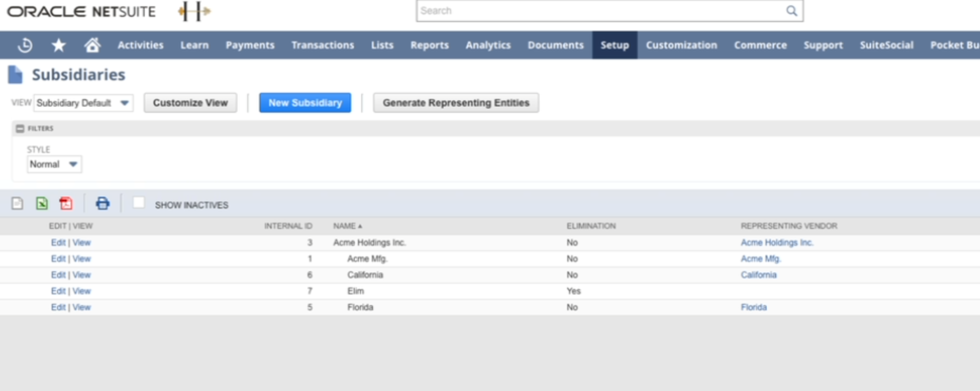The image size is (980, 391).
Task: Export list to CSV icon
Action: coord(17,203)
